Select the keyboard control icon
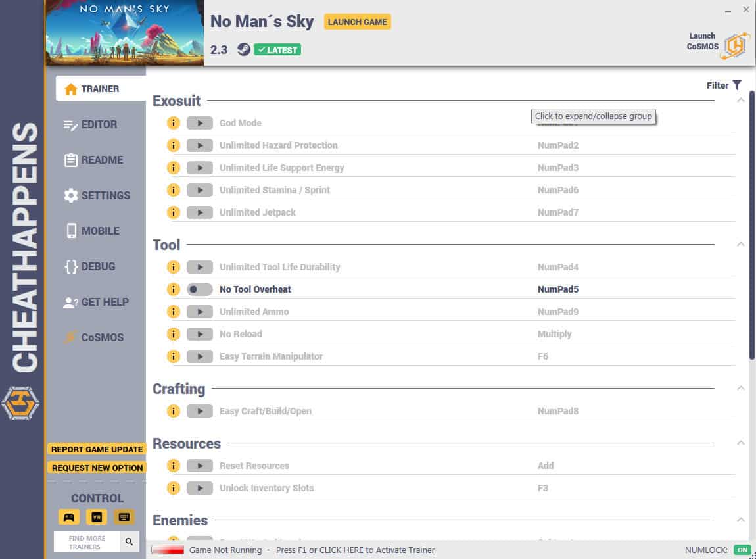The image size is (756, 559). (x=124, y=517)
